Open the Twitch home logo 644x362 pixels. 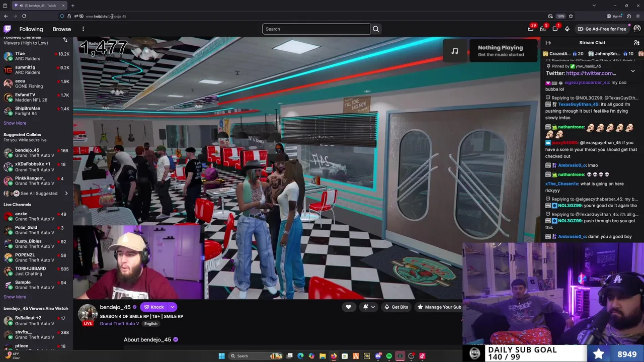tap(7, 29)
